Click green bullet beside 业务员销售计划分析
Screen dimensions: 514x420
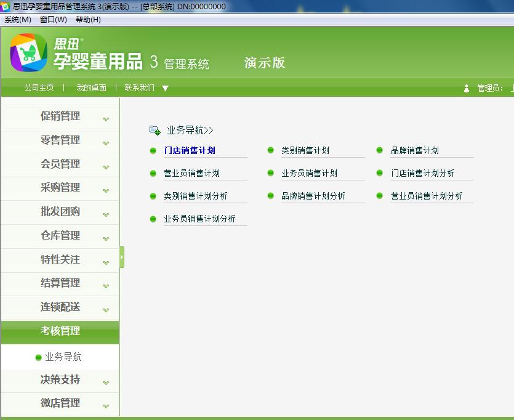(x=153, y=219)
